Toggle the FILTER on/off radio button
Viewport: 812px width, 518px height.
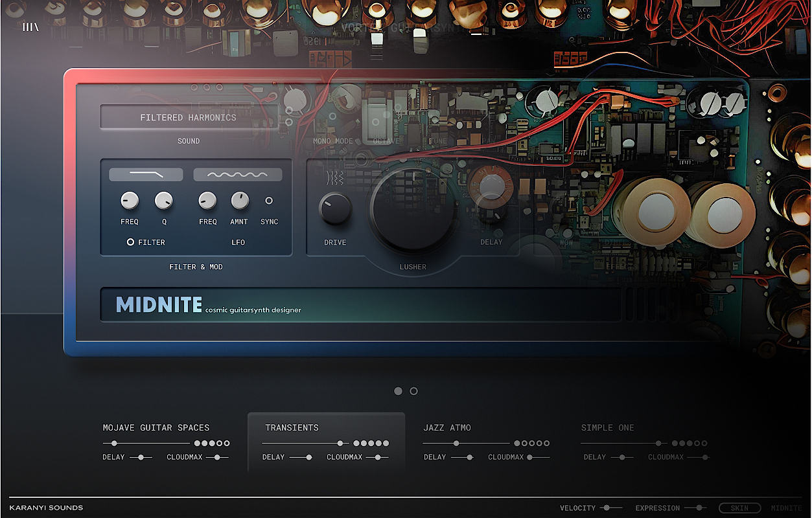pyautogui.click(x=130, y=242)
